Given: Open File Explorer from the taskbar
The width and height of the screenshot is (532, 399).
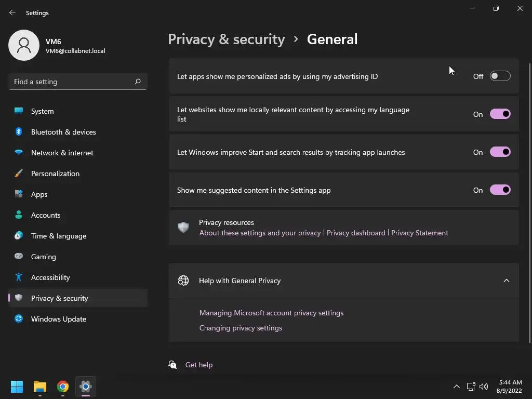Looking at the screenshot, I should (40, 387).
